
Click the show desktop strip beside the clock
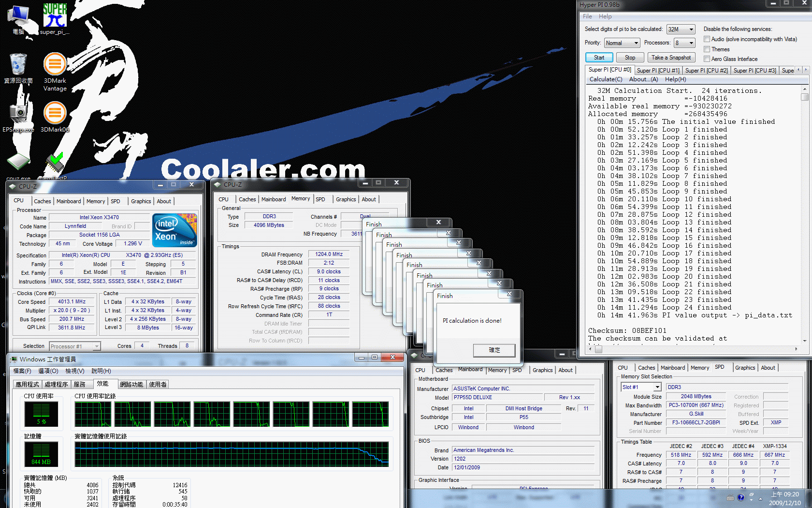[x=809, y=498]
